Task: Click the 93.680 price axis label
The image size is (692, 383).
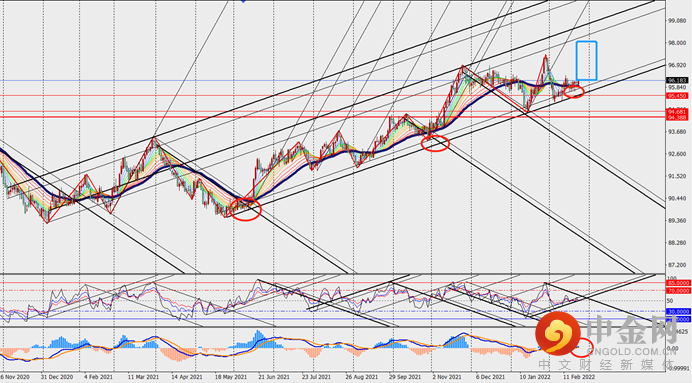Action: (676, 132)
